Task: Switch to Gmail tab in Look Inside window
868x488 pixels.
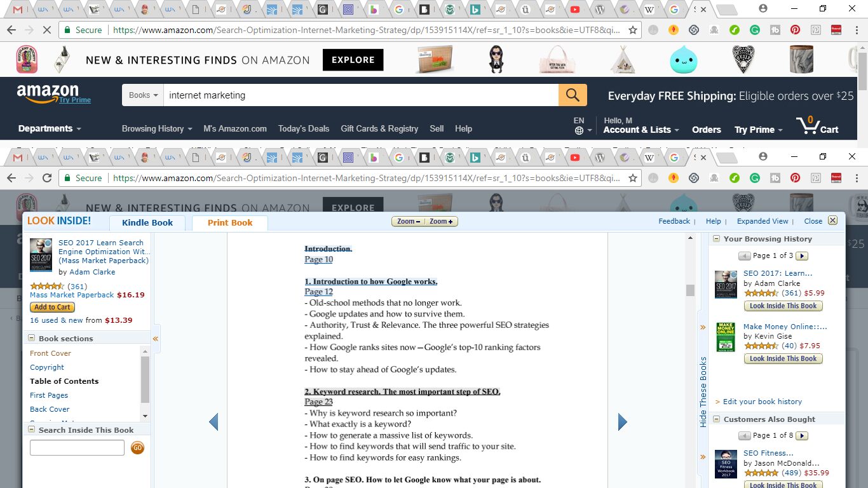Action: click(18, 157)
